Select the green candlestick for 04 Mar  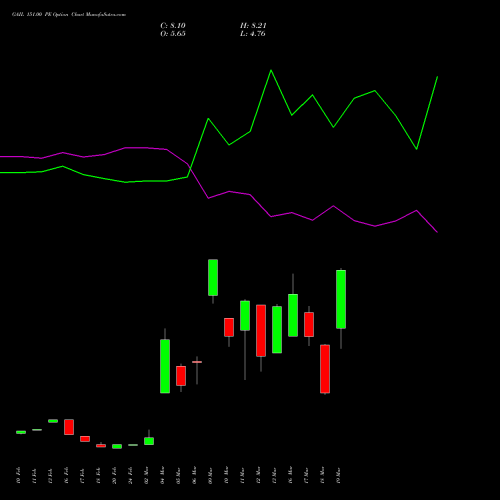pos(165,366)
